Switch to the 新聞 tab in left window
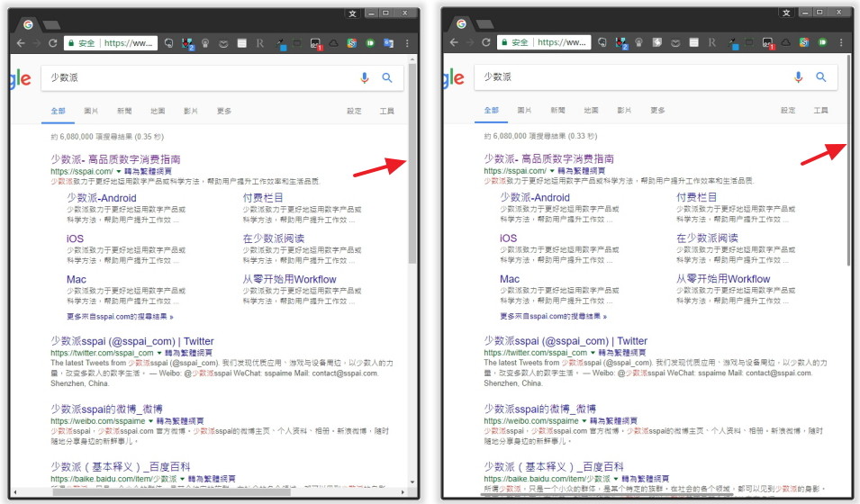 [x=124, y=112]
